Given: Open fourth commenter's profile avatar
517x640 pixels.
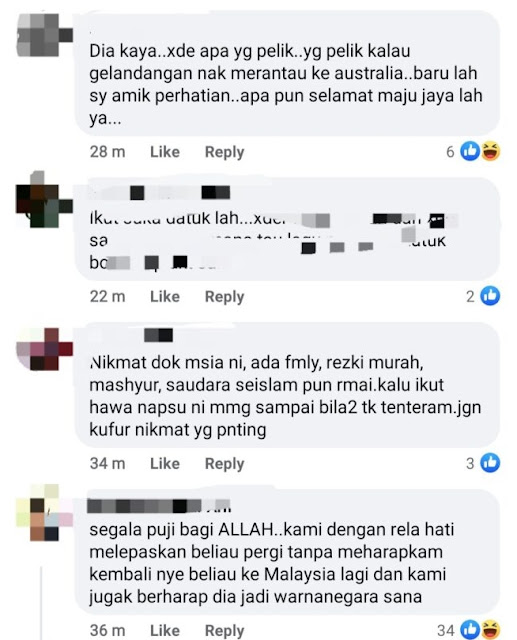Looking at the screenshot, I should click(44, 513).
